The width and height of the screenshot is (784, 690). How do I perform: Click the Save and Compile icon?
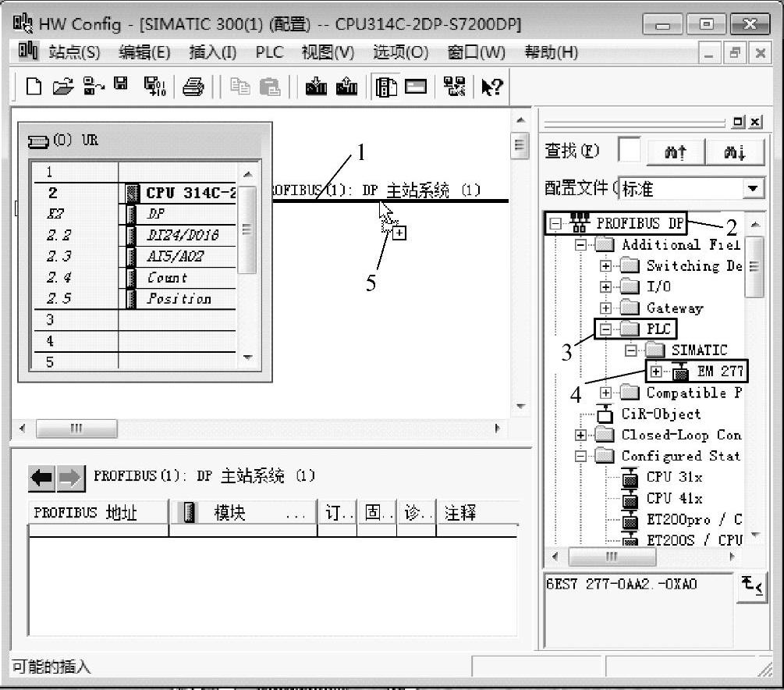pos(154,87)
